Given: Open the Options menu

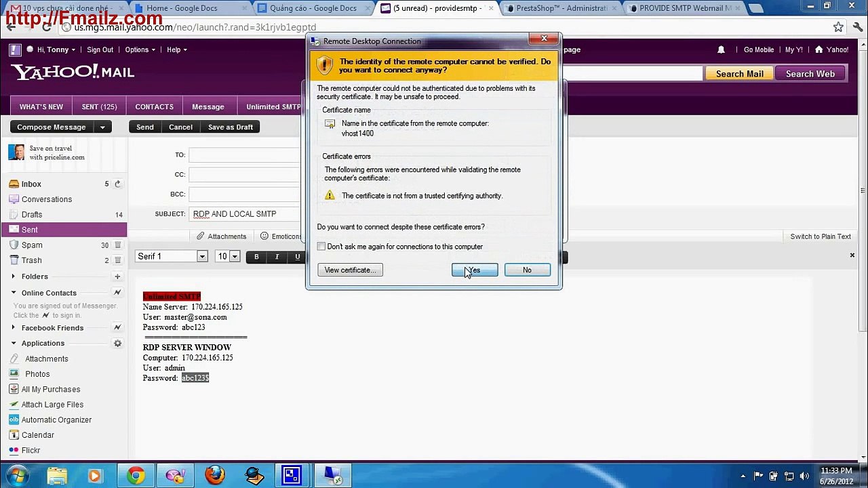Looking at the screenshot, I should point(140,49).
